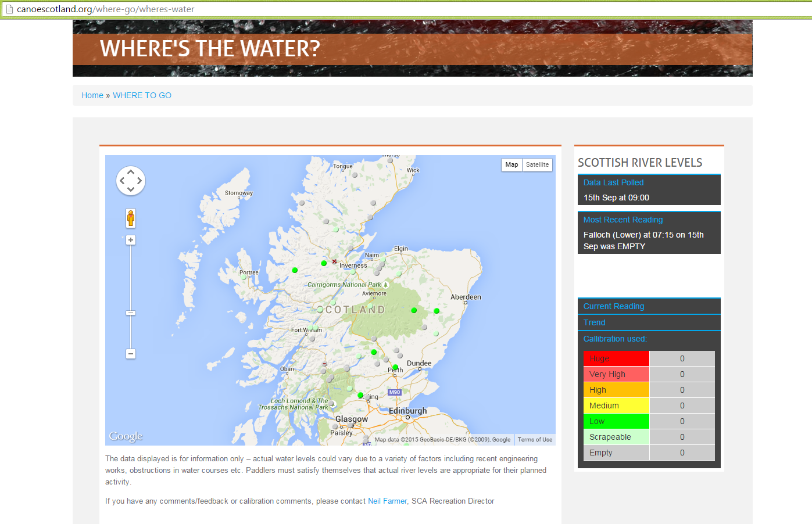Screen dimensions: 812x524
Task: Click the yellow Medium level swatch
Action: pos(617,405)
